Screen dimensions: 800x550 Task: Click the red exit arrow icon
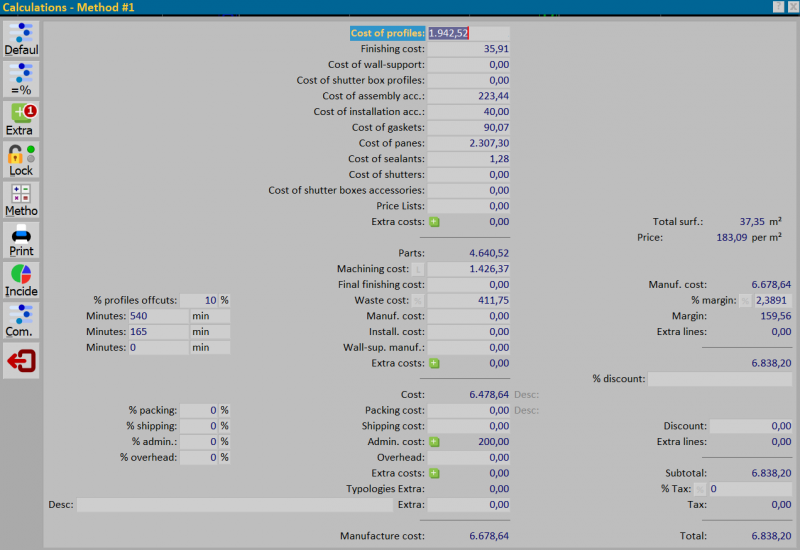(x=21, y=361)
